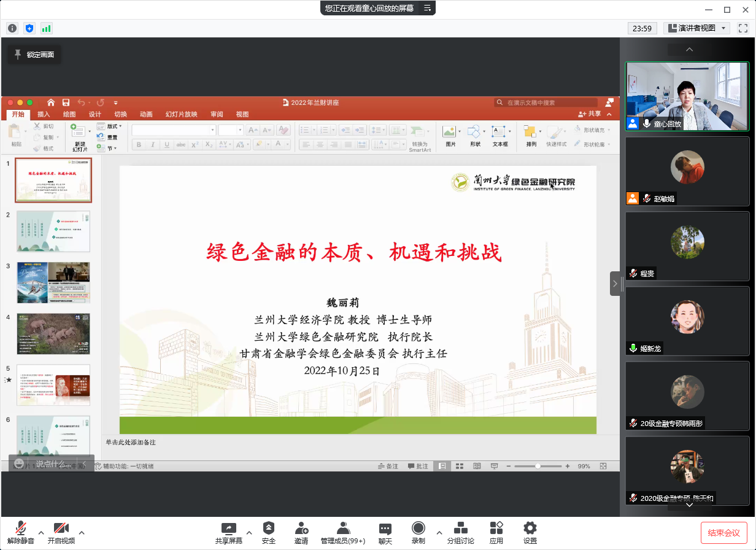Open 形状 shapes gallery

coord(475,136)
